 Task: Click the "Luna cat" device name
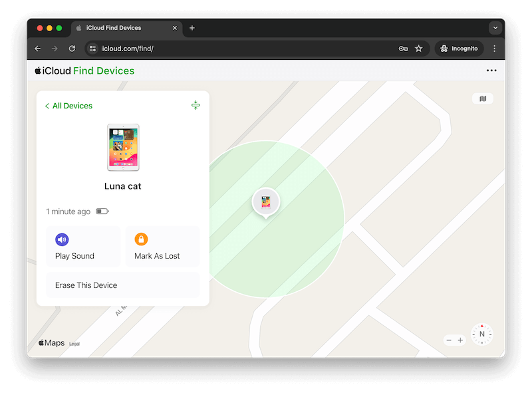pos(123,186)
